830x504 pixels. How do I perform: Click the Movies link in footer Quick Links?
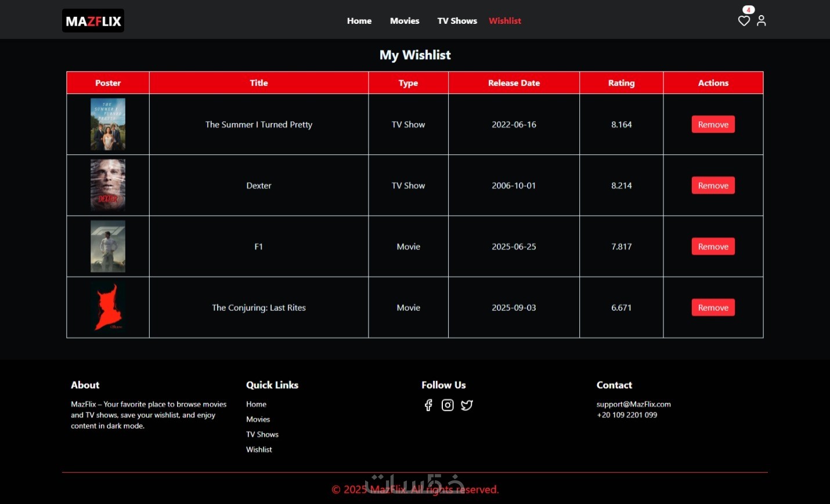pos(258,419)
